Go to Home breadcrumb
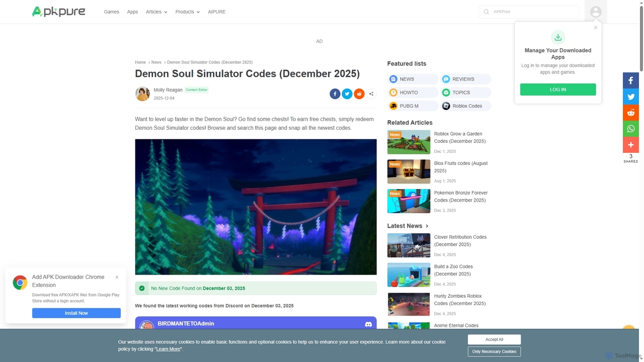 point(140,62)
